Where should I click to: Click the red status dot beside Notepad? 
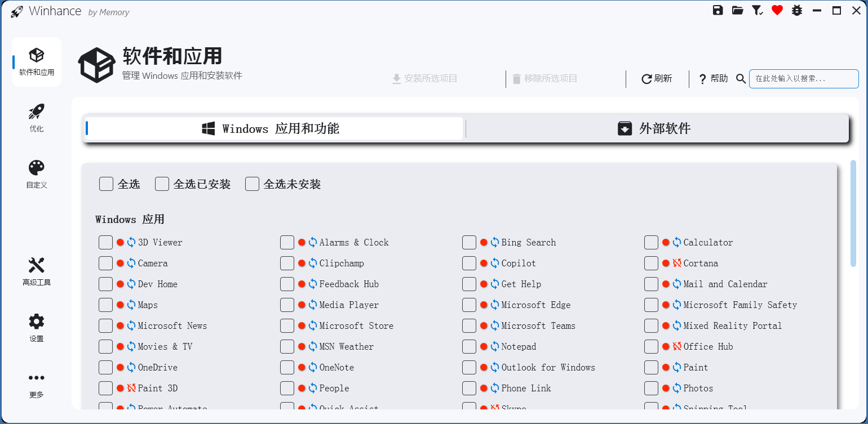pyautogui.click(x=484, y=347)
